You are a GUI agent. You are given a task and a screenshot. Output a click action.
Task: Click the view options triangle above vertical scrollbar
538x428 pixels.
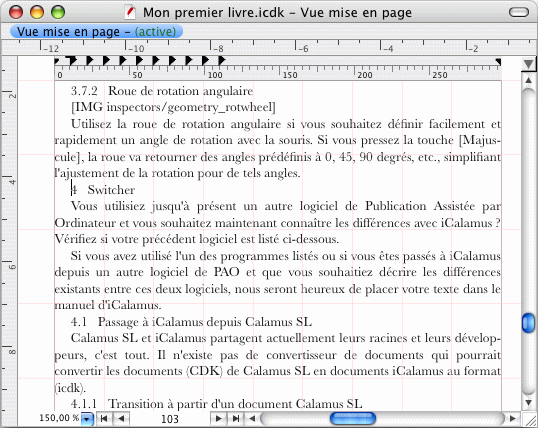point(528,64)
